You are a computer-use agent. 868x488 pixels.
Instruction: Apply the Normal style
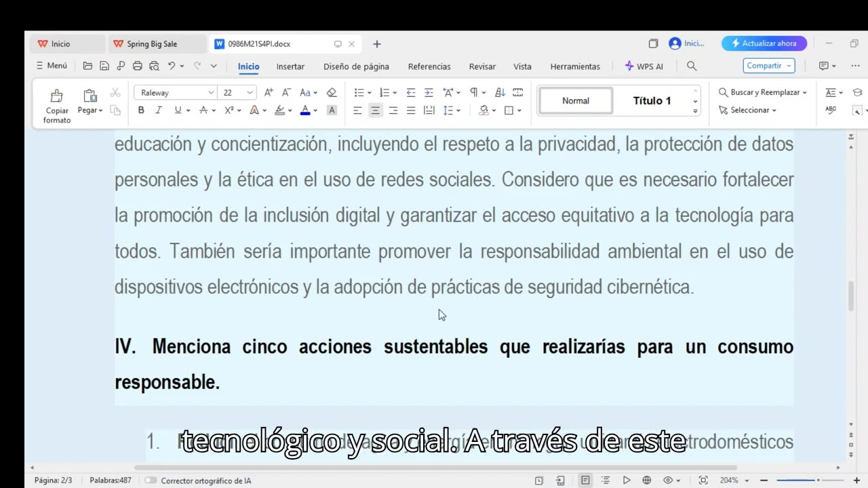576,100
